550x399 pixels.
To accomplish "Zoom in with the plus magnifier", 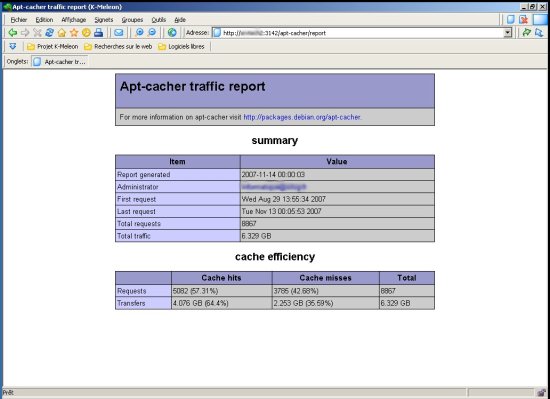I will coord(139,33).
